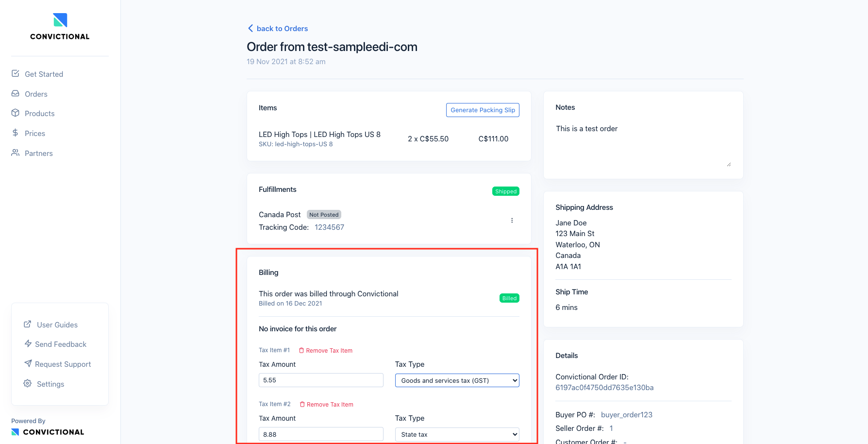Click the Notes text area
Viewport: 868px width, 444px height.
[643, 144]
